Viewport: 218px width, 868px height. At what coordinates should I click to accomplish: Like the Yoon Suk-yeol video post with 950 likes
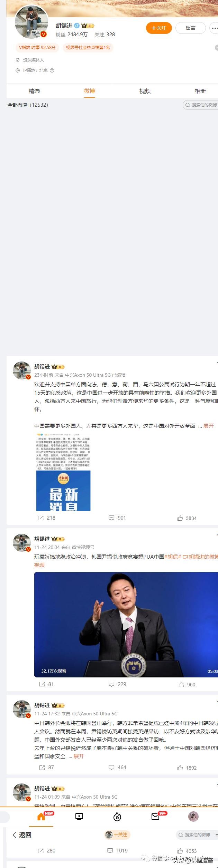[x=187, y=684]
